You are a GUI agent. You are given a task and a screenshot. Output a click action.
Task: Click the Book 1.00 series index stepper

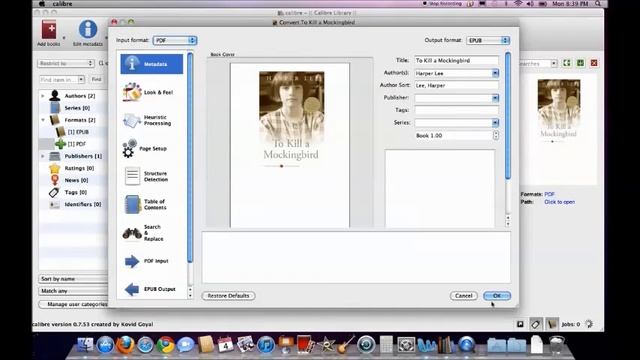[x=496, y=135]
